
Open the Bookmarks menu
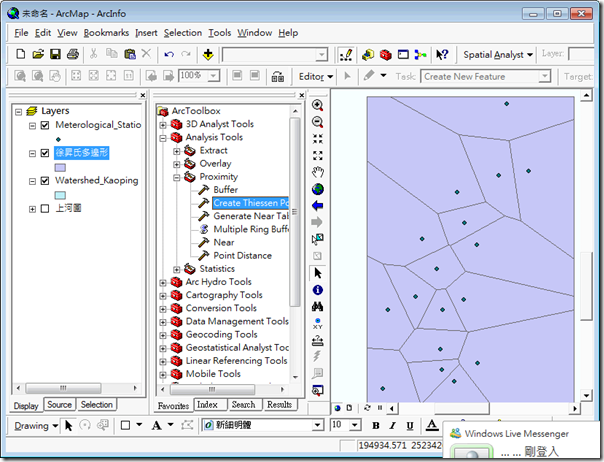(x=106, y=33)
